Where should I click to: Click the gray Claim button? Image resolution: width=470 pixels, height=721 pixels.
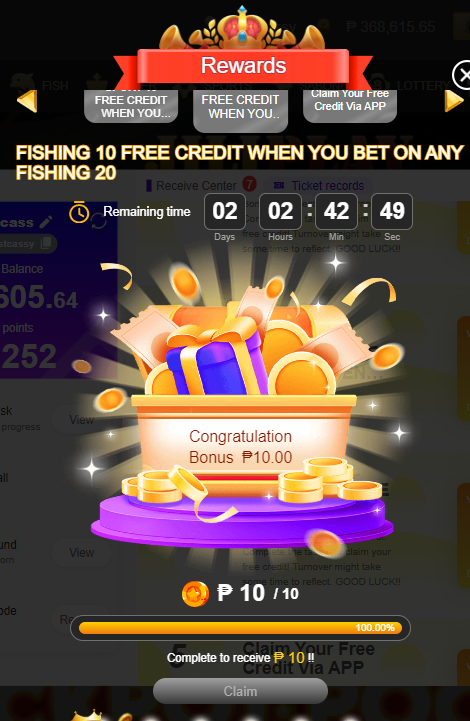point(240,691)
